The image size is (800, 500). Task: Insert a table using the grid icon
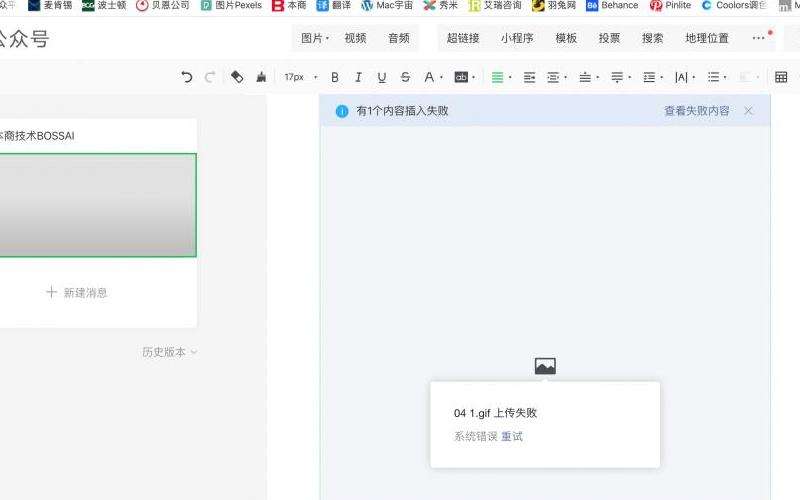tap(781, 77)
